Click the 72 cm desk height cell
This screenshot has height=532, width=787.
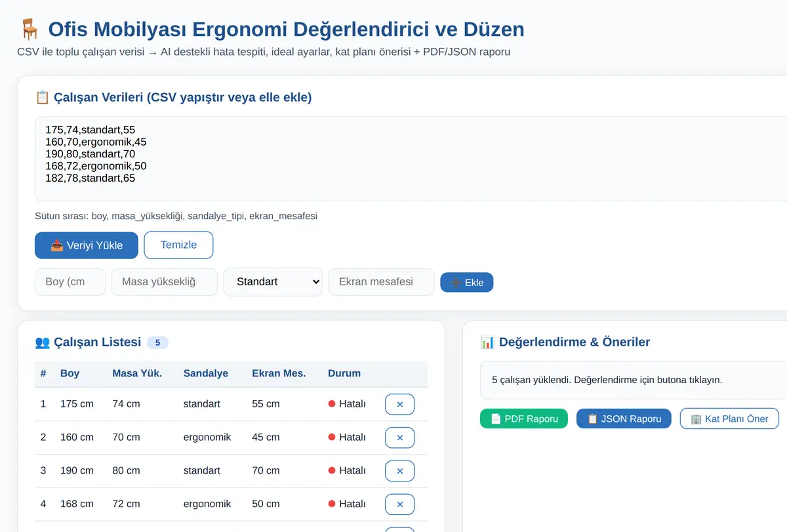coord(126,504)
